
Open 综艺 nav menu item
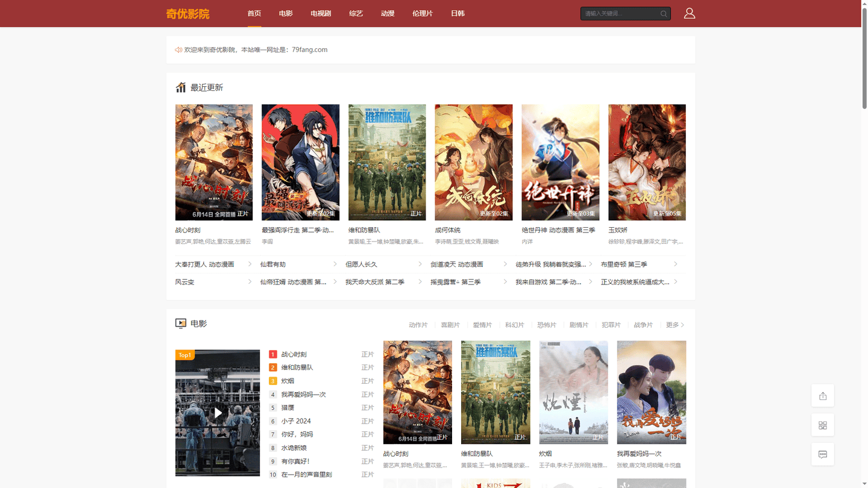tap(356, 13)
